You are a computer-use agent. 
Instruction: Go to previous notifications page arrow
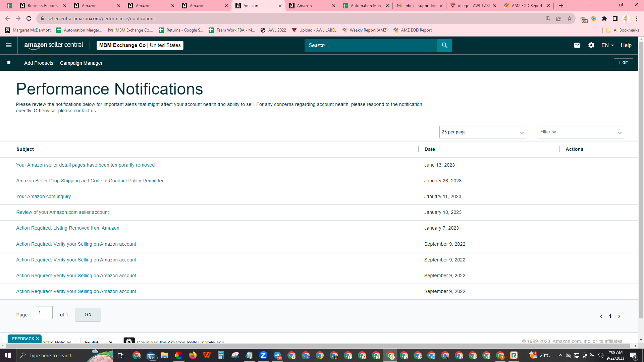(x=601, y=316)
